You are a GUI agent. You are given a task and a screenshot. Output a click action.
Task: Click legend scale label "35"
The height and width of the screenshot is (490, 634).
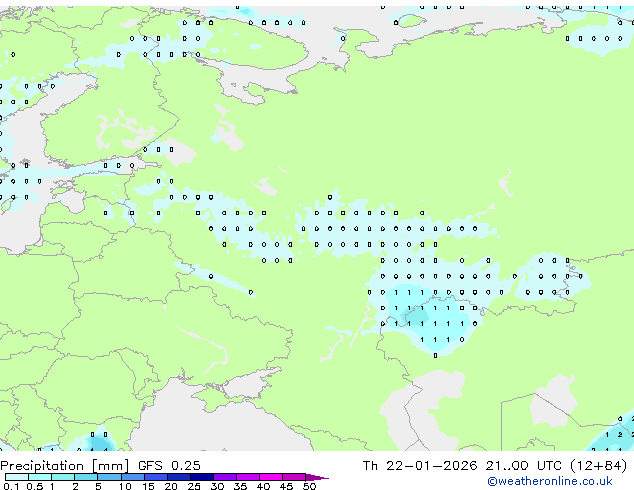pos(240,486)
